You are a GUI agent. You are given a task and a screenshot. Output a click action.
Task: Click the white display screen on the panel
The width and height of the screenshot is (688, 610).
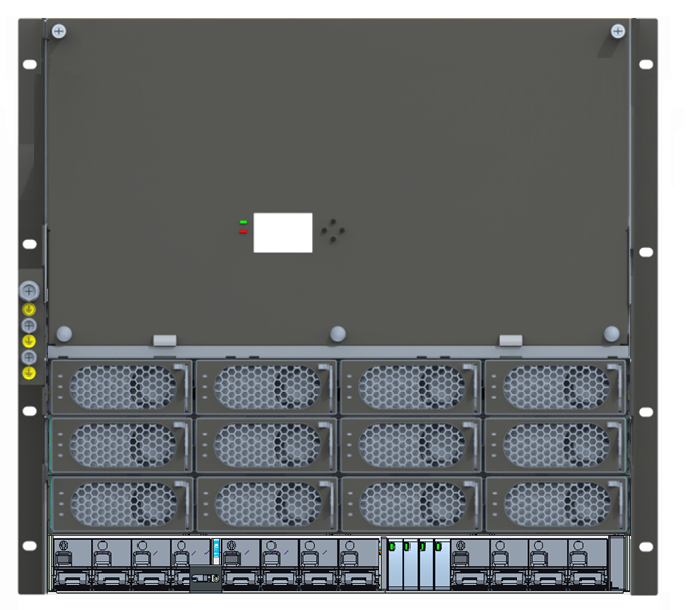[282, 232]
